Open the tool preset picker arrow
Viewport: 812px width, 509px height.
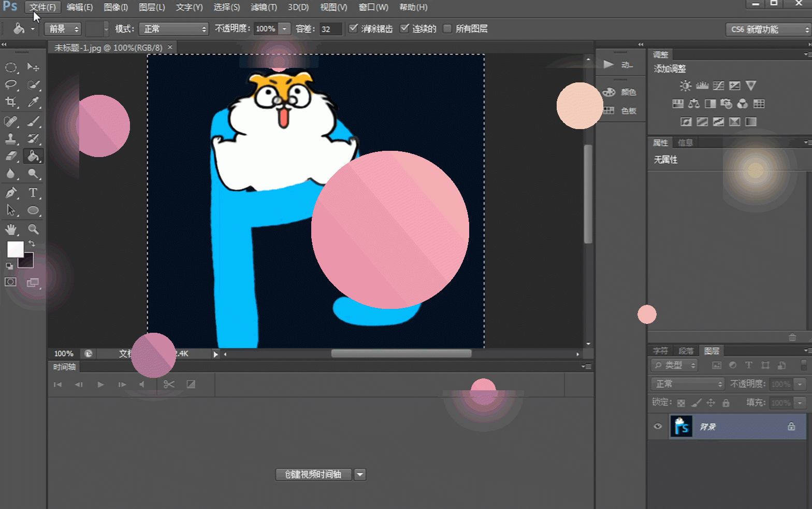[33, 29]
